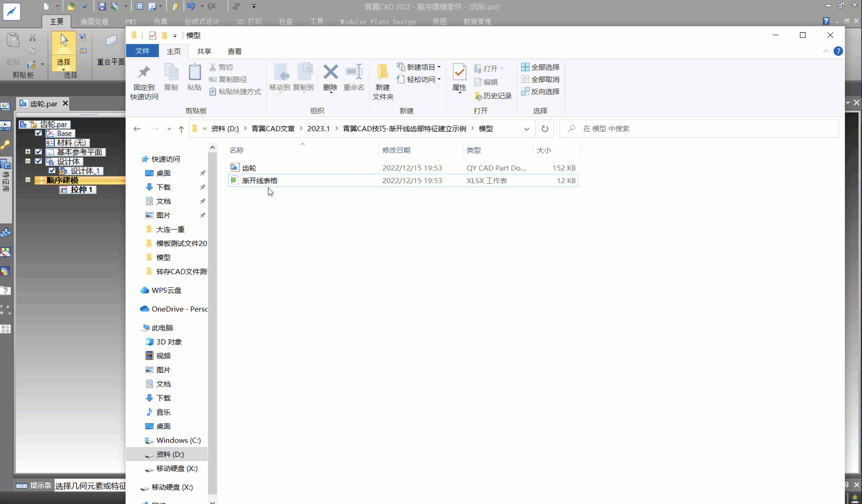Collapse the 顺序建模 tree node
This screenshot has height=504, width=862.
pyautogui.click(x=28, y=180)
